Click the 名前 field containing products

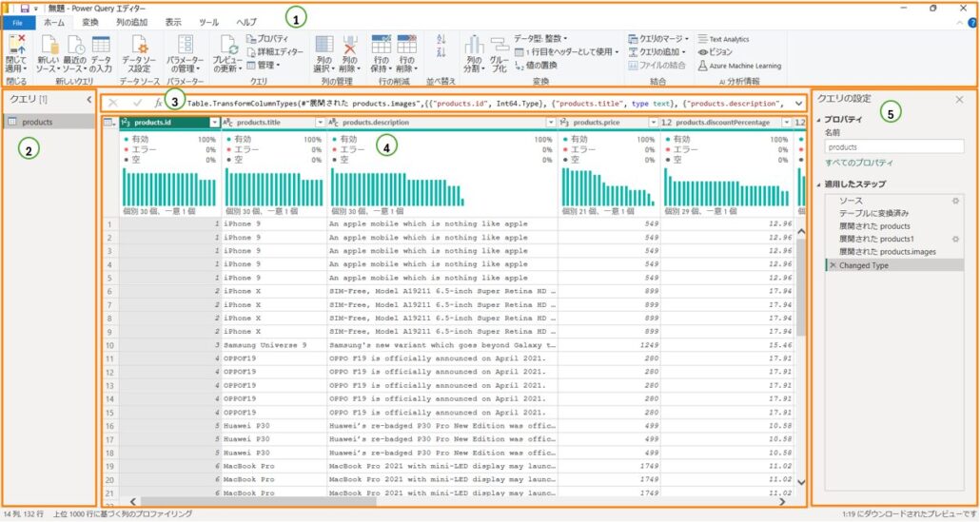pyautogui.click(x=892, y=147)
